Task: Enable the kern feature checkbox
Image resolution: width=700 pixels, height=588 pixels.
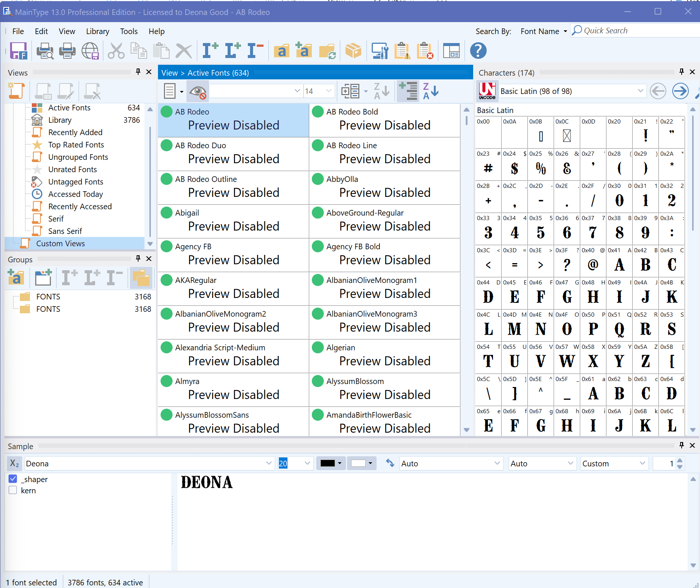Action: (13, 490)
